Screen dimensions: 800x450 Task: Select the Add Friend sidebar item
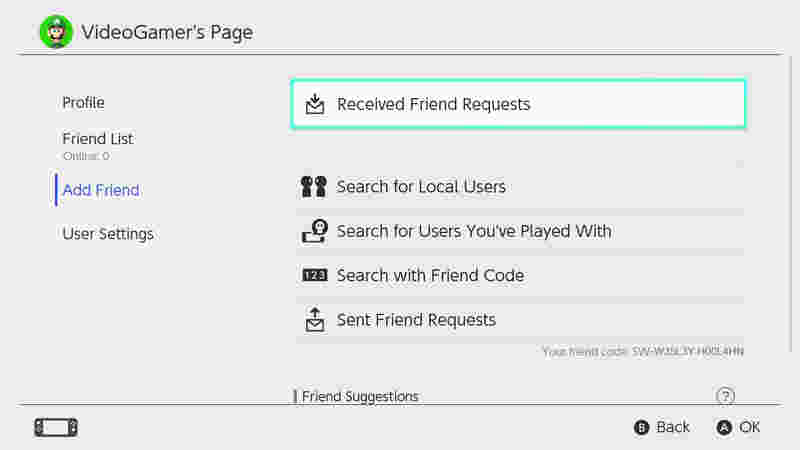click(x=101, y=190)
